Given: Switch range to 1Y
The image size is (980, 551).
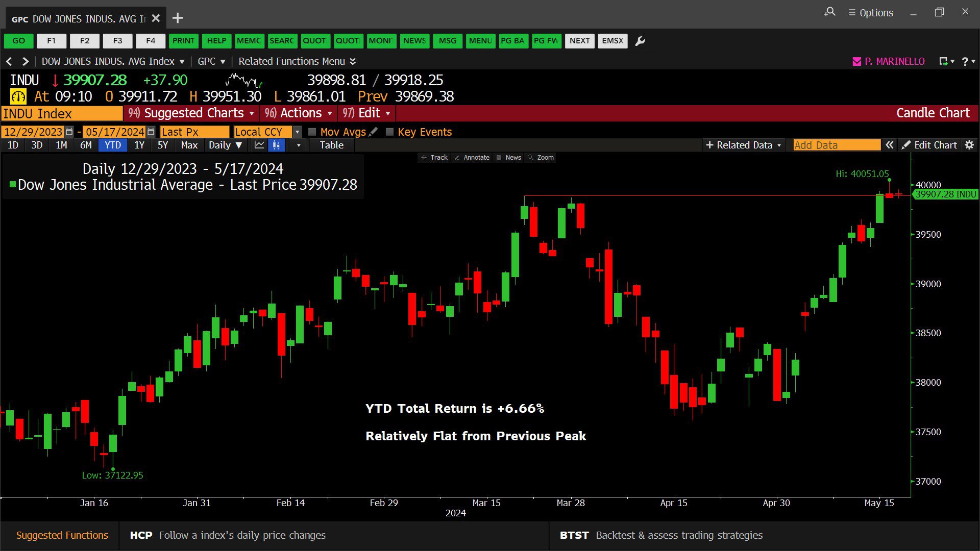Looking at the screenshot, I should click(x=139, y=145).
